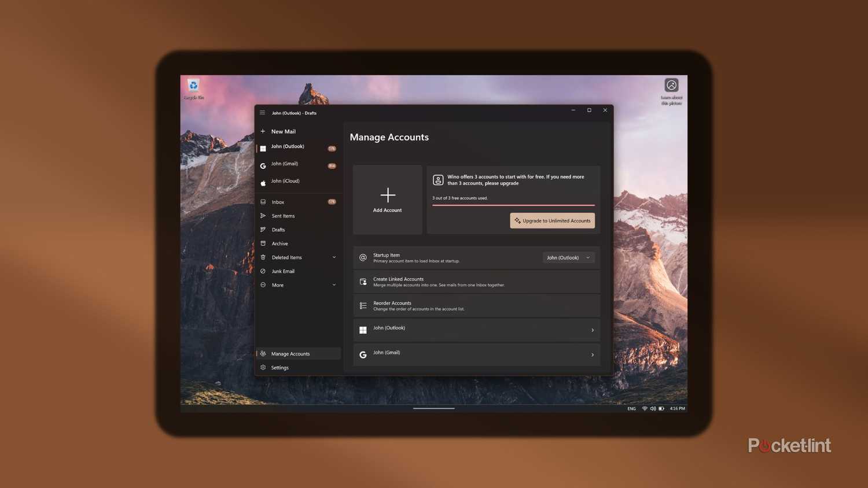Open Create Linked Accounts

click(x=476, y=282)
